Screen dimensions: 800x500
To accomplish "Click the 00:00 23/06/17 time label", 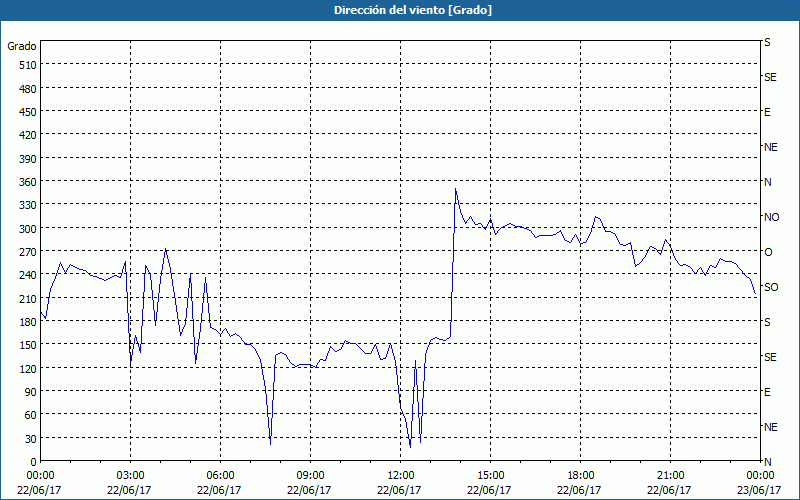I will click(x=760, y=483).
